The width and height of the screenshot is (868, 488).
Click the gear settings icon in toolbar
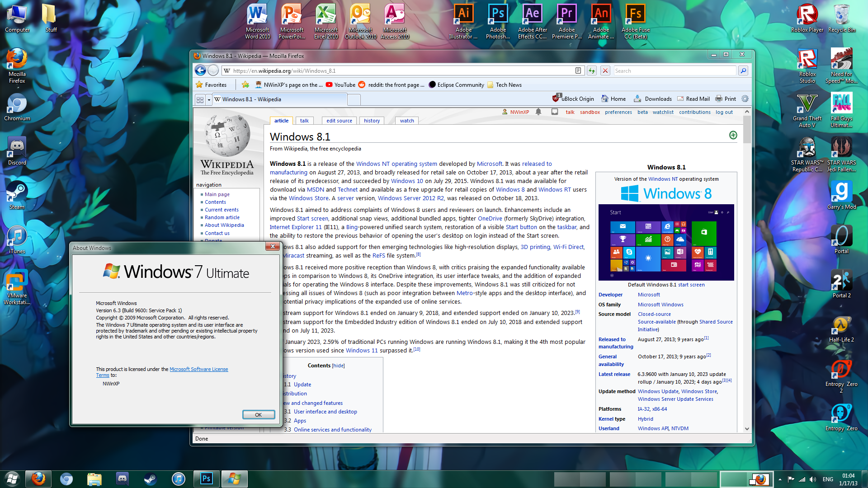click(x=745, y=99)
